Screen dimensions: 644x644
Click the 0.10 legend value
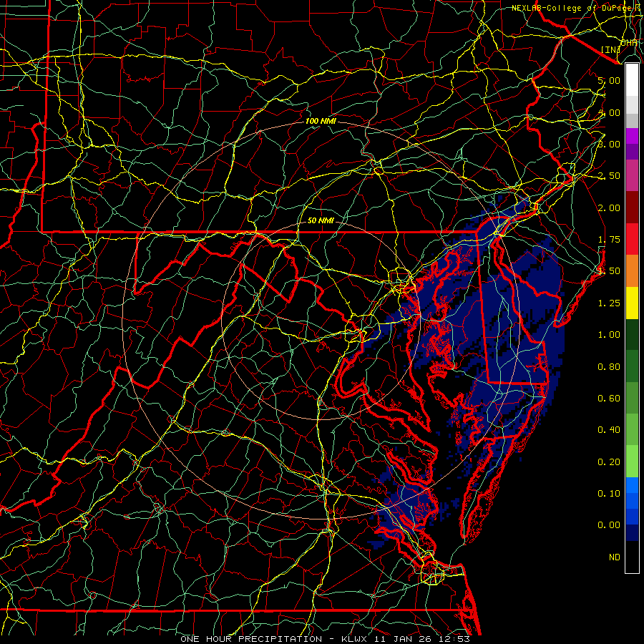coord(609,494)
